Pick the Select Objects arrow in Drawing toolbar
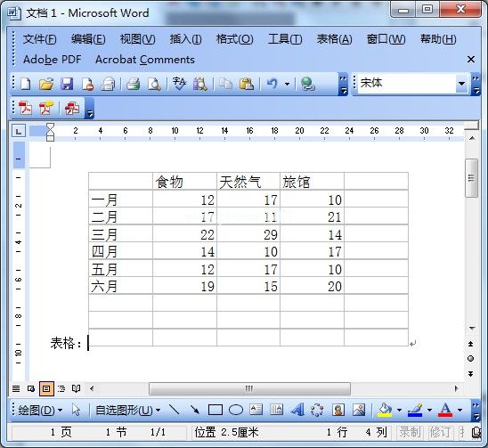The image size is (488, 448). [x=76, y=410]
